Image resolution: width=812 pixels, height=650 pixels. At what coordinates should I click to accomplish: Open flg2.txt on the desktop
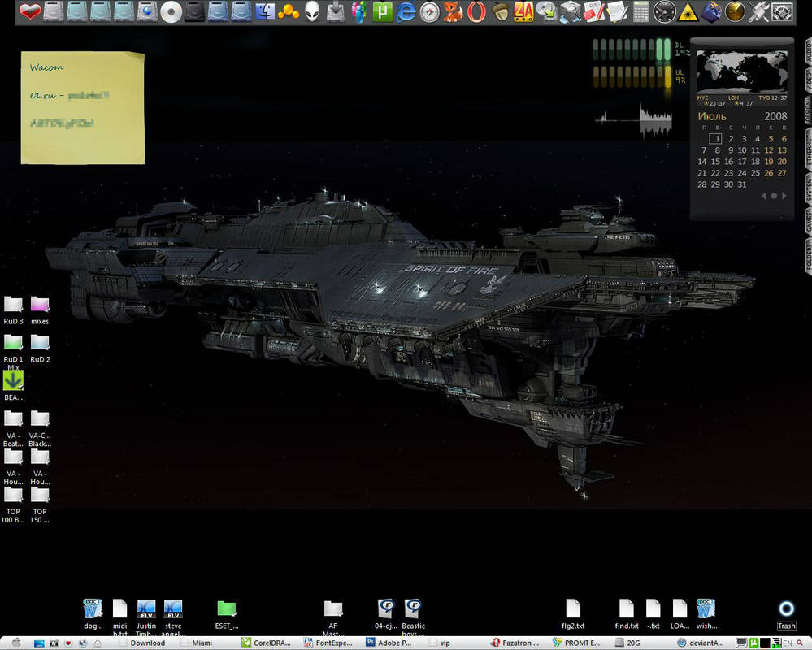tap(573, 614)
